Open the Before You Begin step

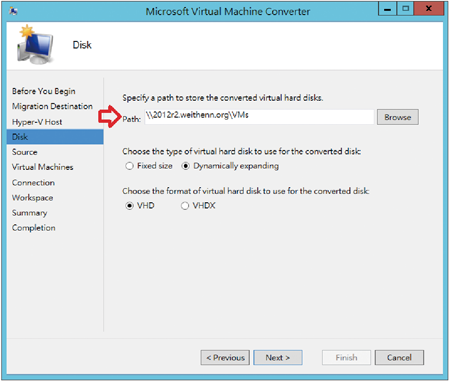point(44,91)
